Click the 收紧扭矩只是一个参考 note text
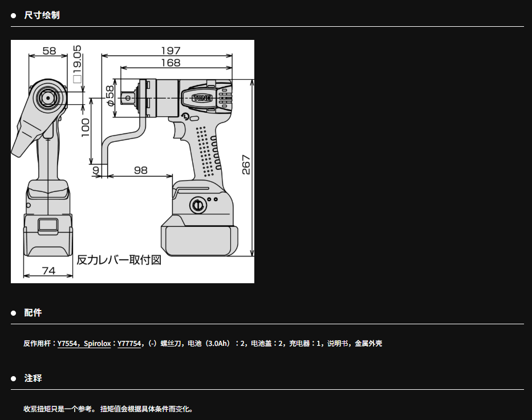532x420 pixels. coord(60,409)
